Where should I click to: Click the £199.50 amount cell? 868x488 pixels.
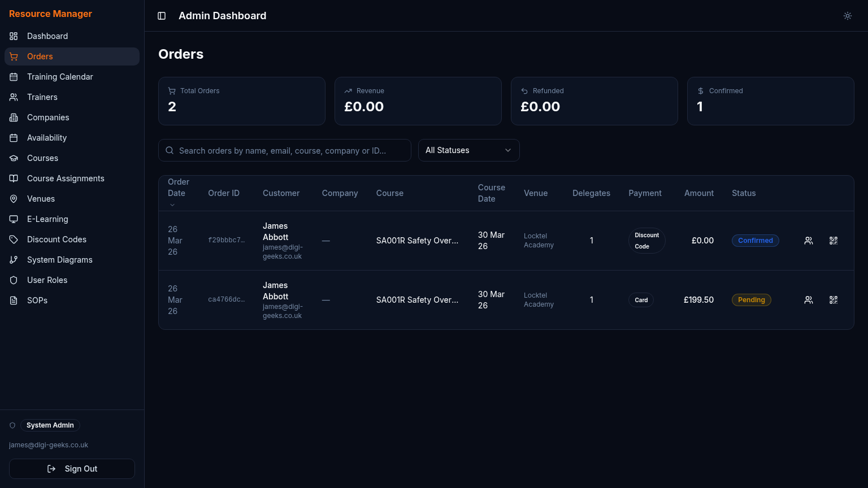[x=698, y=300]
